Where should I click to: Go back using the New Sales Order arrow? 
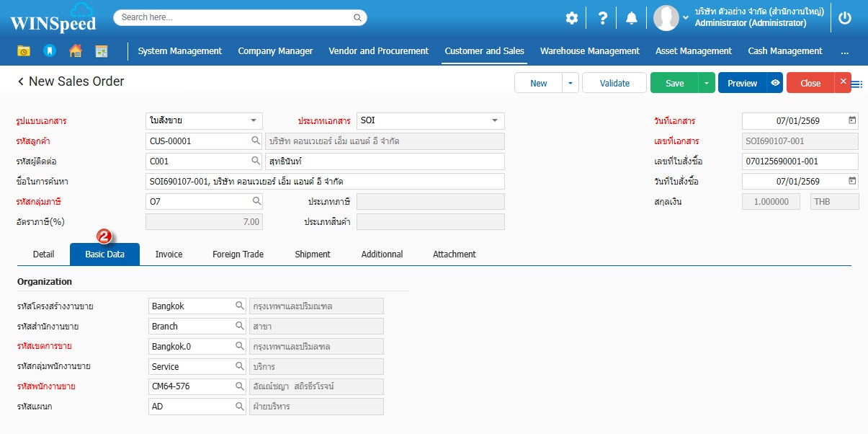tap(21, 82)
